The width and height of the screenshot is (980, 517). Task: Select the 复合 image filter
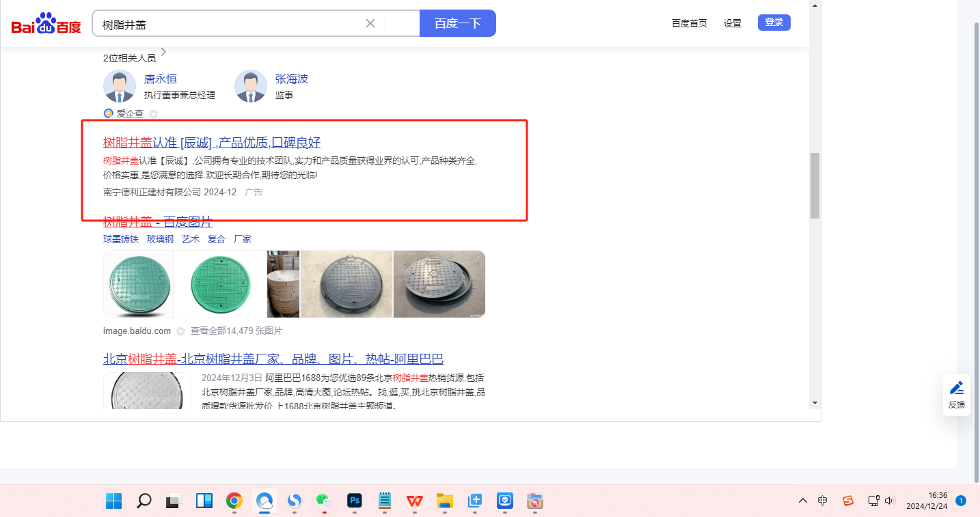[217, 239]
